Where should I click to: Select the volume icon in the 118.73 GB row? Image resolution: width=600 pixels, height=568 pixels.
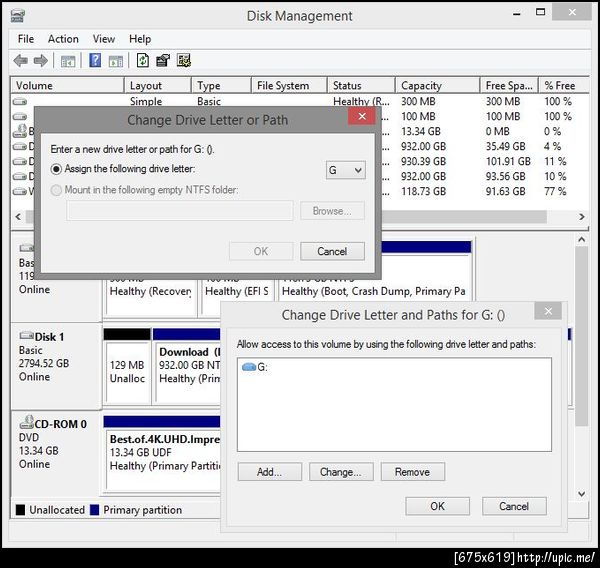pos(20,191)
